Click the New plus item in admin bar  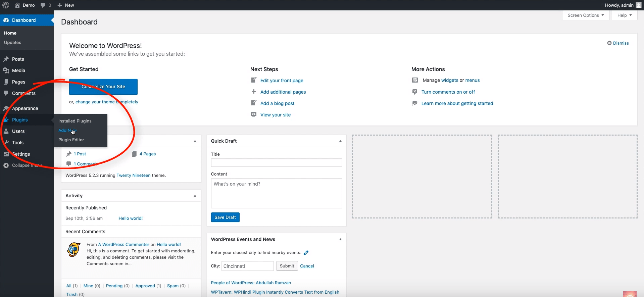click(66, 5)
